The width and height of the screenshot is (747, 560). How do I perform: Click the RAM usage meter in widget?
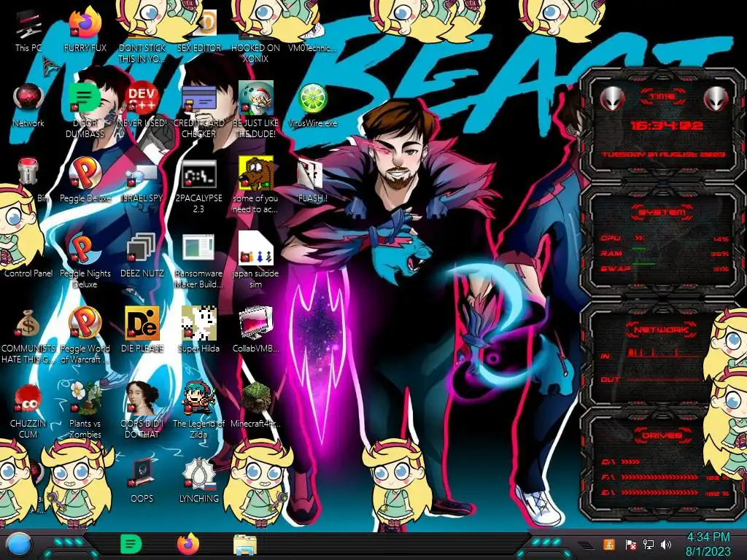(665, 253)
